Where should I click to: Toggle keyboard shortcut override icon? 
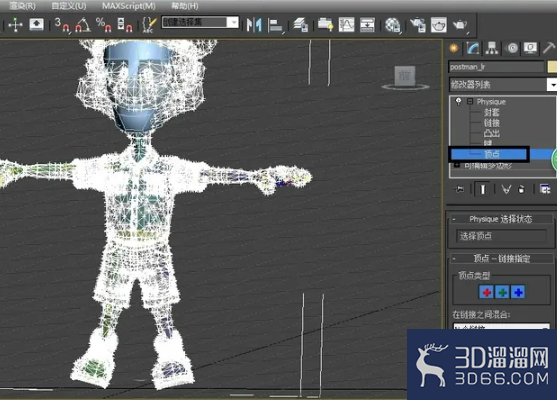(x=36, y=25)
